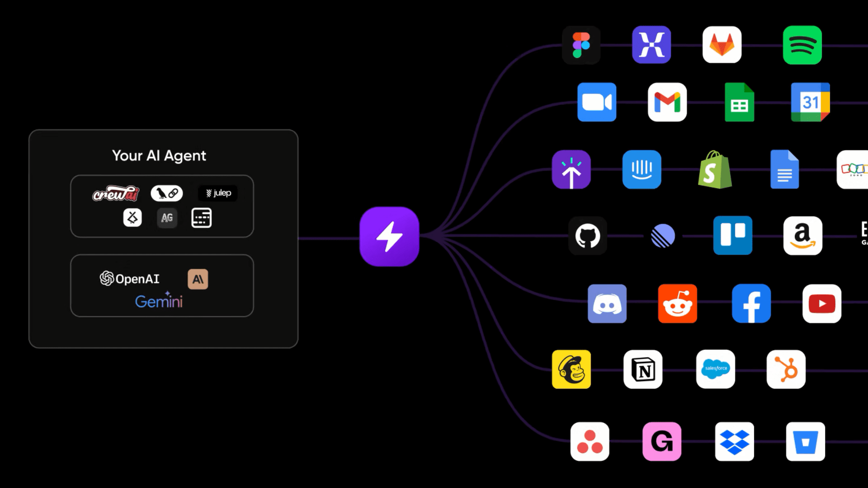Click the Figma icon
This screenshot has width=868, height=488.
(581, 45)
